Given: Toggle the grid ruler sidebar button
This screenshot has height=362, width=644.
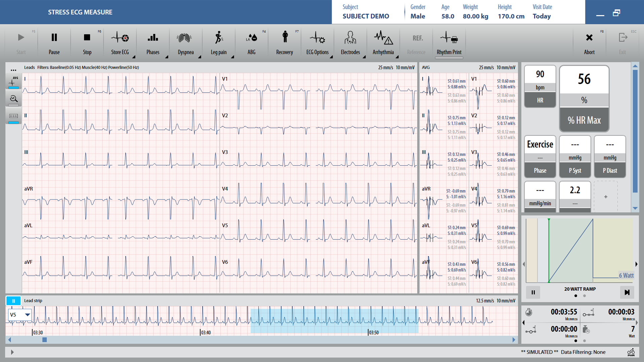Looking at the screenshot, I should point(13,117).
